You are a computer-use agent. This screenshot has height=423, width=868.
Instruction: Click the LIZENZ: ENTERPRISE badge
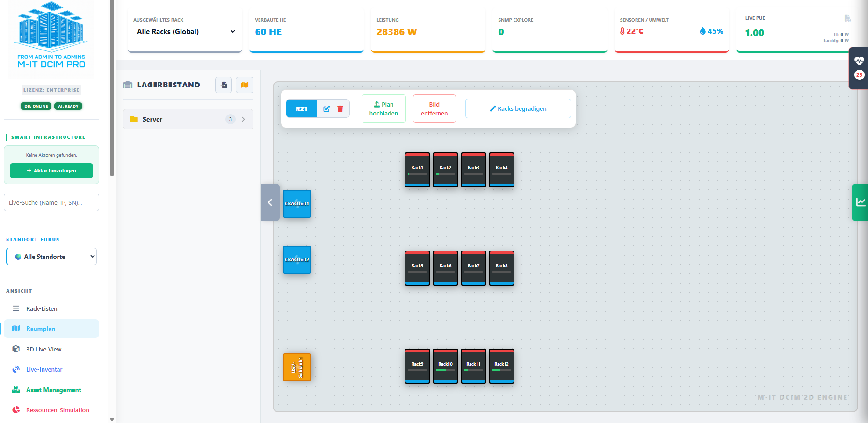pos(51,90)
